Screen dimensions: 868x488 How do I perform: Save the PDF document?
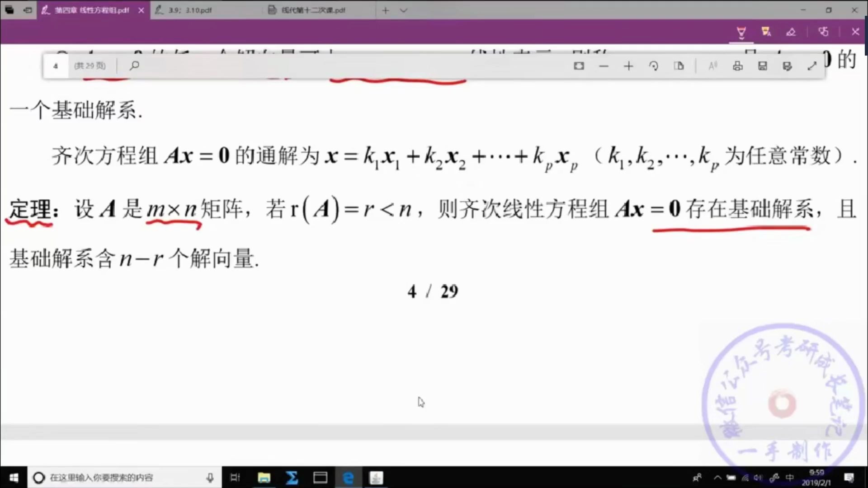763,66
